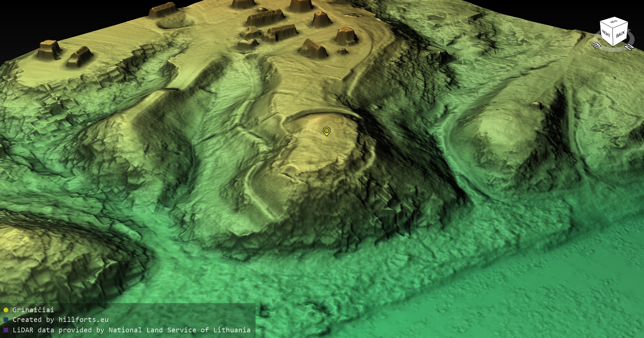Screen dimensions: 644x338
Task: Open the Created by hillforts.eu credit
Action: 60,320
